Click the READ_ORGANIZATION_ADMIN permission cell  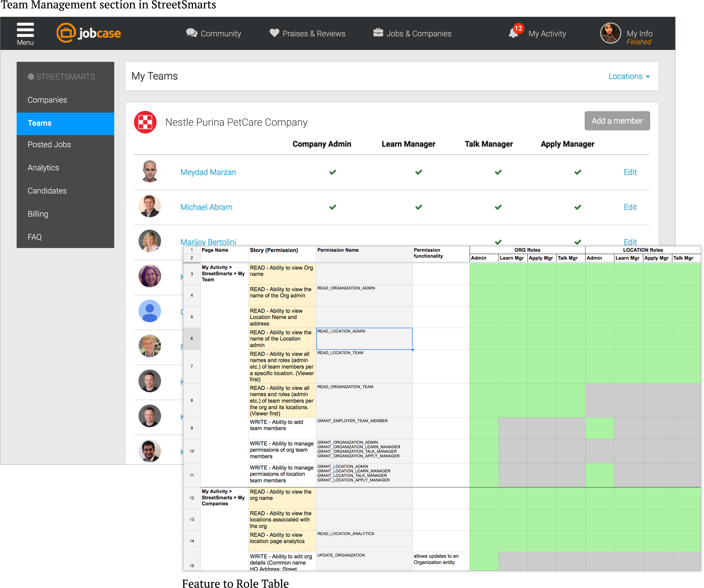click(x=364, y=295)
